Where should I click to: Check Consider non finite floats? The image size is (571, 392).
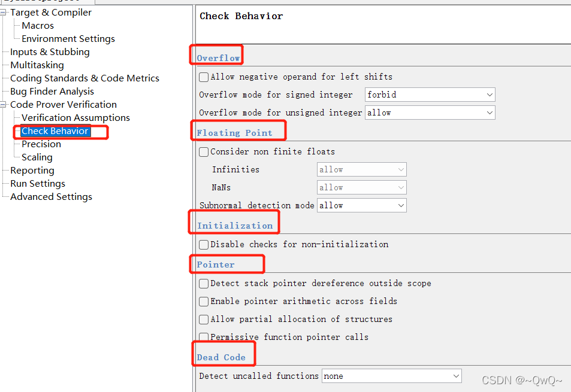203,151
